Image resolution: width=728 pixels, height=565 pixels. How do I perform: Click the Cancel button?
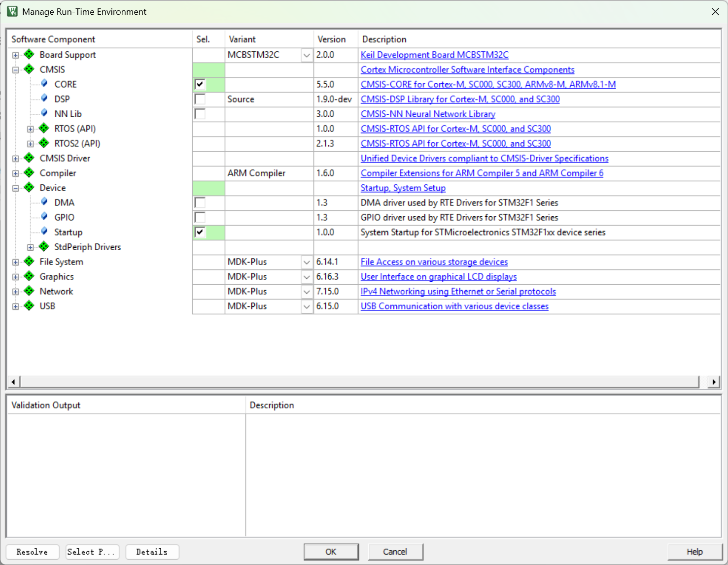click(x=395, y=552)
